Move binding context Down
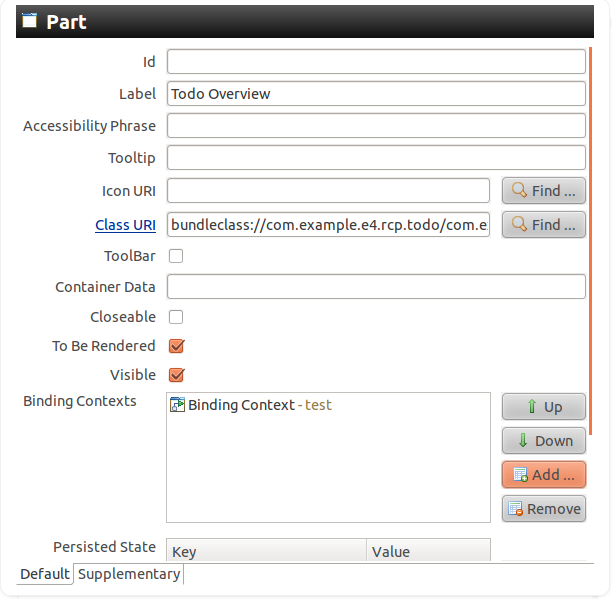613x602 pixels. coord(543,440)
